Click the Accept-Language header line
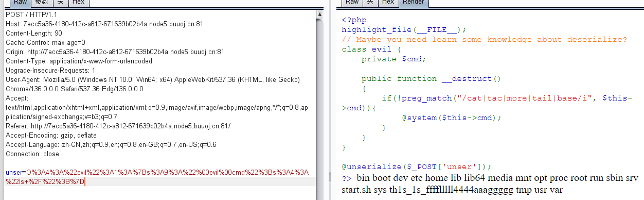This screenshot has height=200, width=644. [111, 144]
